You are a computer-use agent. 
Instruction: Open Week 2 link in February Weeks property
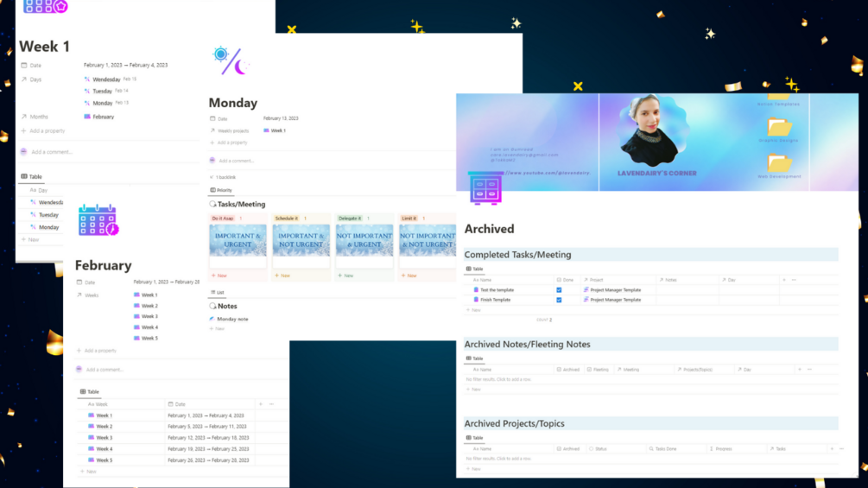146,306
